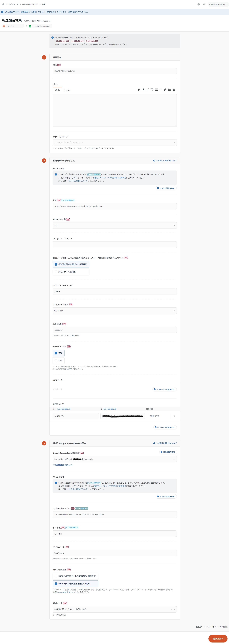229x644 pixels.
Task: Choose USER_ENTERED cell format option
Action: 76,576
